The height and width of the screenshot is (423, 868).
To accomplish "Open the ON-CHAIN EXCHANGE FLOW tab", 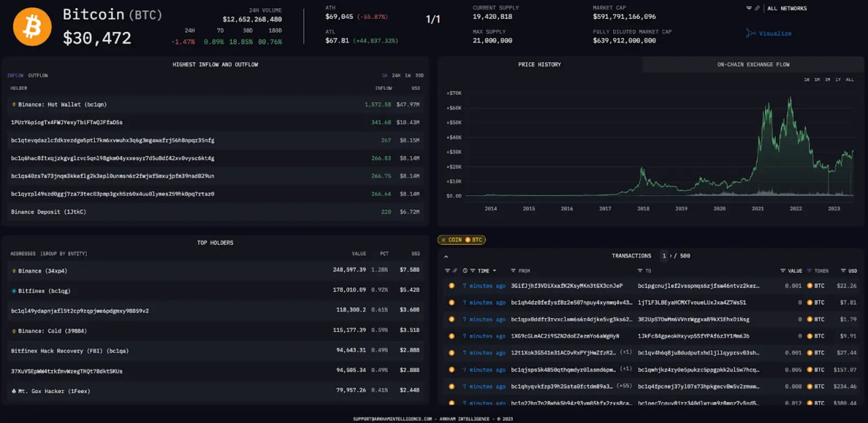I will pyautogui.click(x=753, y=64).
